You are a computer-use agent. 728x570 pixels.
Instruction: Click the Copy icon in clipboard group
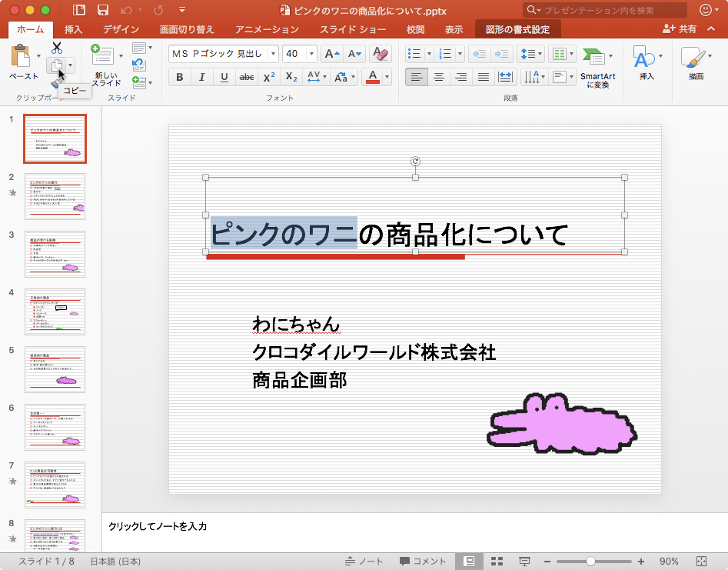click(x=58, y=65)
